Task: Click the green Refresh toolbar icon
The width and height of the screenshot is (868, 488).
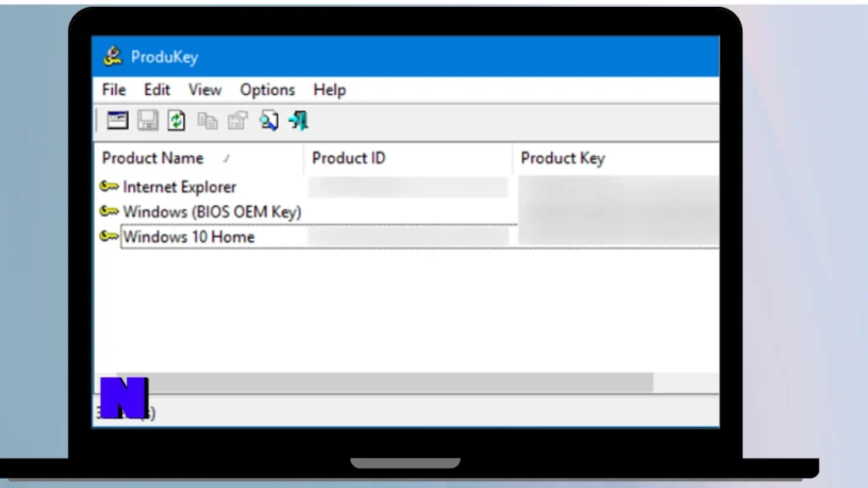Action: pyautogui.click(x=176, y=120)
